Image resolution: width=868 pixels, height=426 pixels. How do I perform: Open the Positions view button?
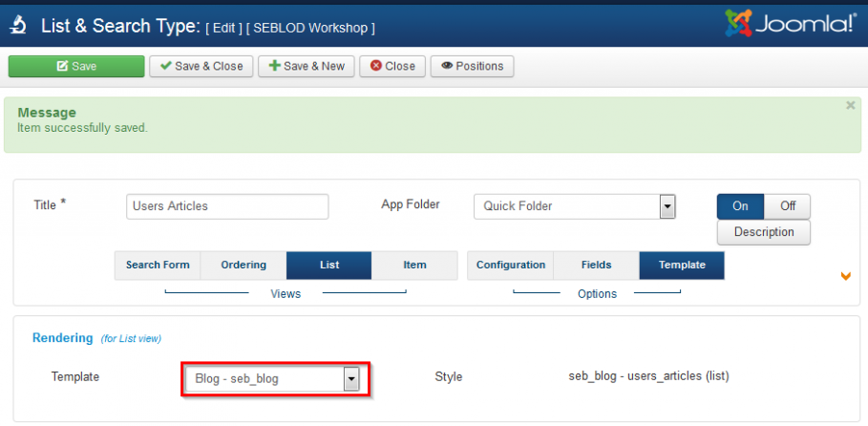pyautogui.click(x=473, y=66)
